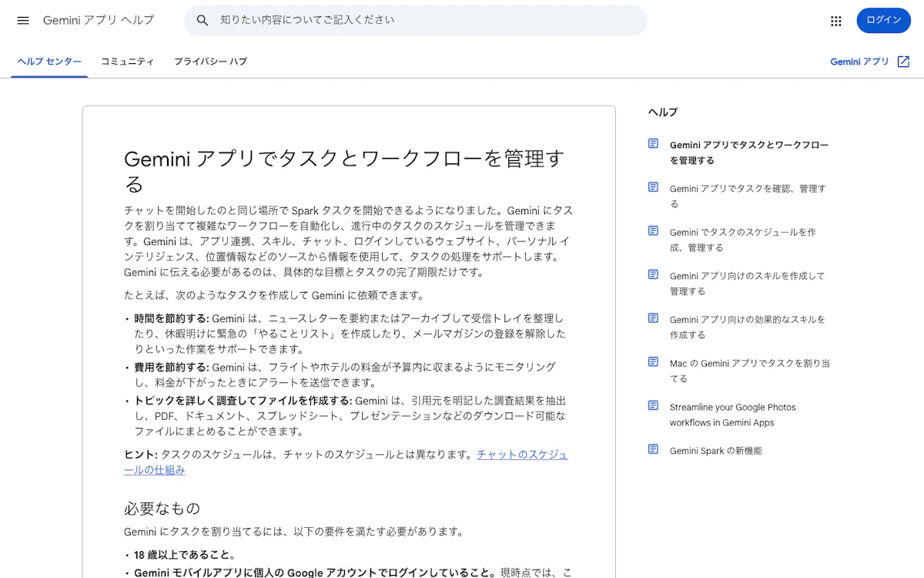924x578 pixels.
Task: Open the Gemini アプリ link at top right
Action: click(859, 62)
